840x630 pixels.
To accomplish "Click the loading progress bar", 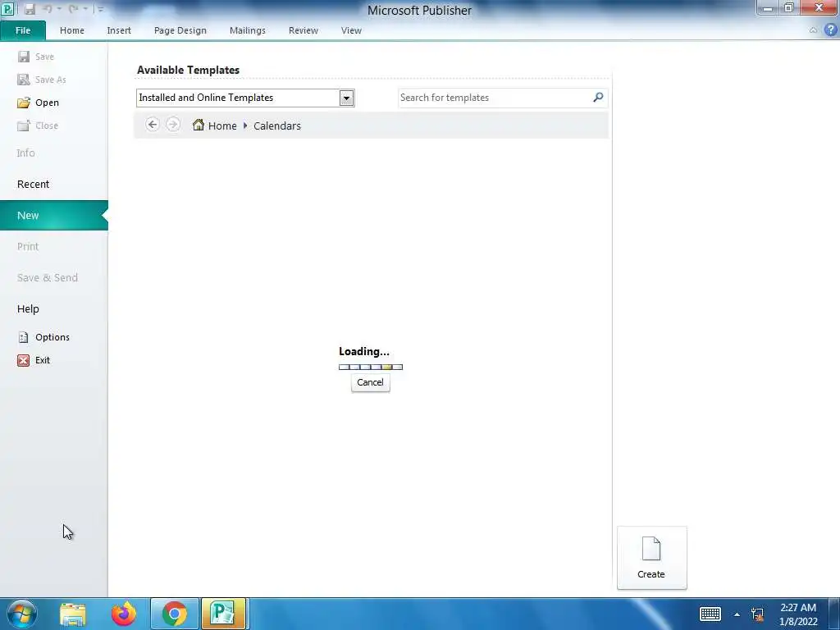I will pyautogui.click(x=371, y=367).
